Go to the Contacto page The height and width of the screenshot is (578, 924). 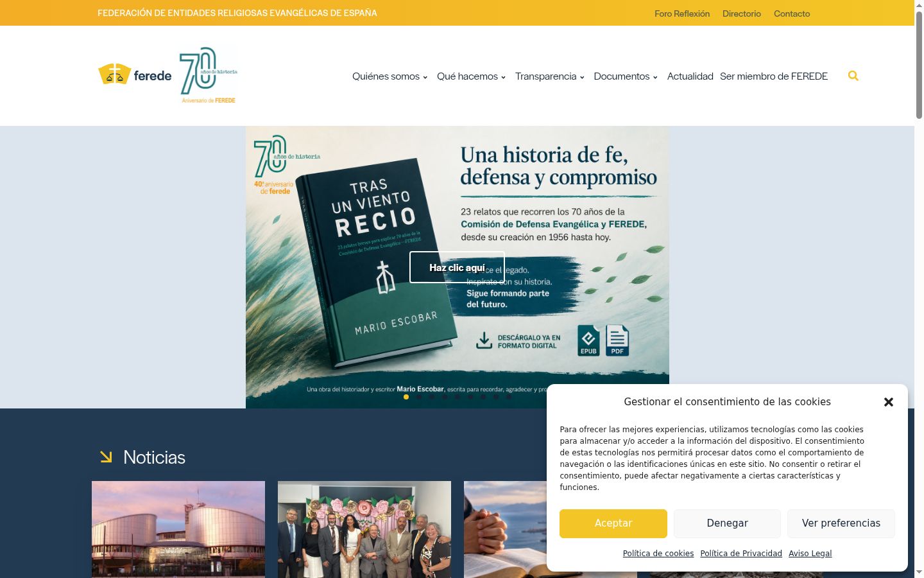click(792, 13)
